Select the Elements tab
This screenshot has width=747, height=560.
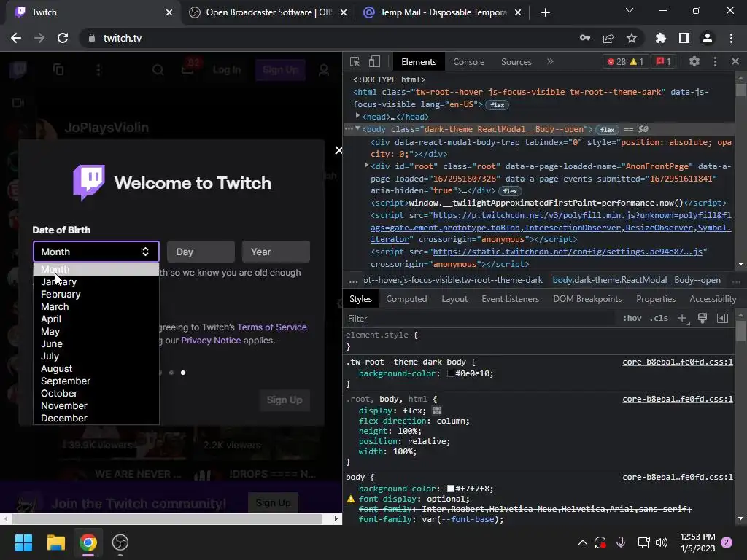(418, 62)
